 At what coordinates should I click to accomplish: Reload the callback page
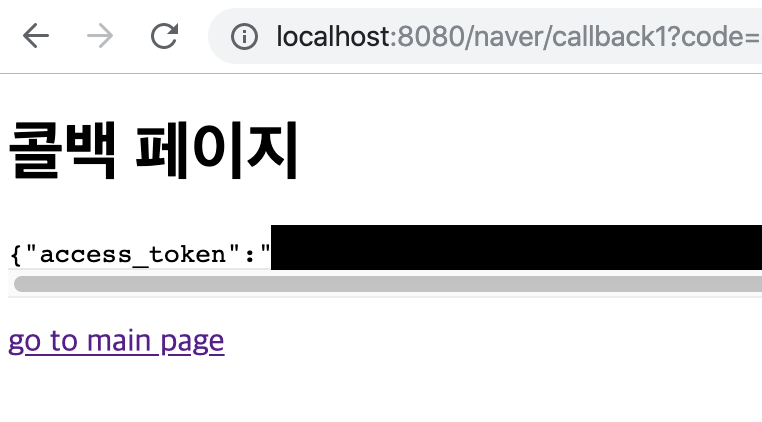click(x=164, y=36)
